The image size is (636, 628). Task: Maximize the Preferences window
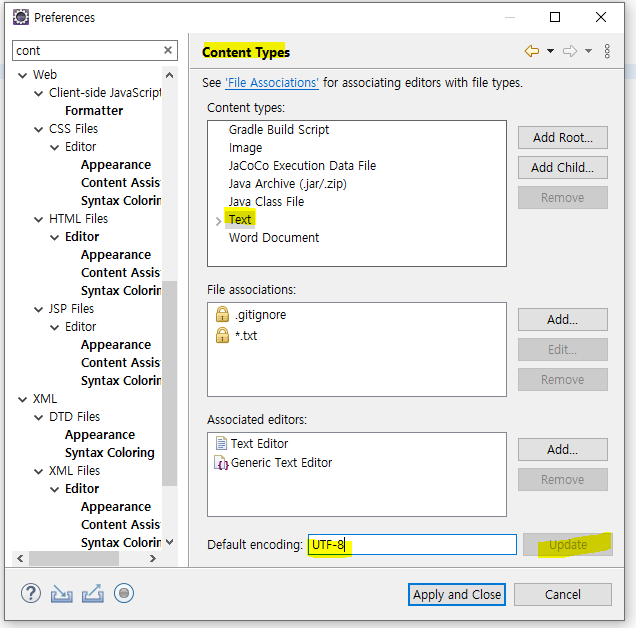(555, 17)
